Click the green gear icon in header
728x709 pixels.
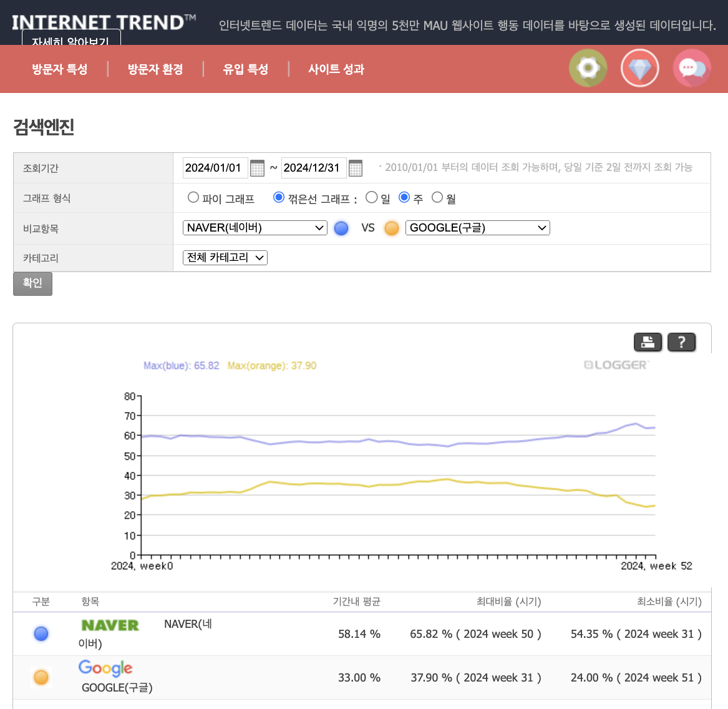[587, 67]
